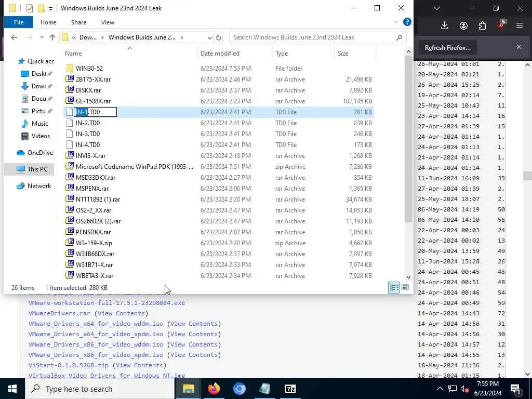Open 7-Zip from the taskbar
532x399 pixels.
[290, 389]
